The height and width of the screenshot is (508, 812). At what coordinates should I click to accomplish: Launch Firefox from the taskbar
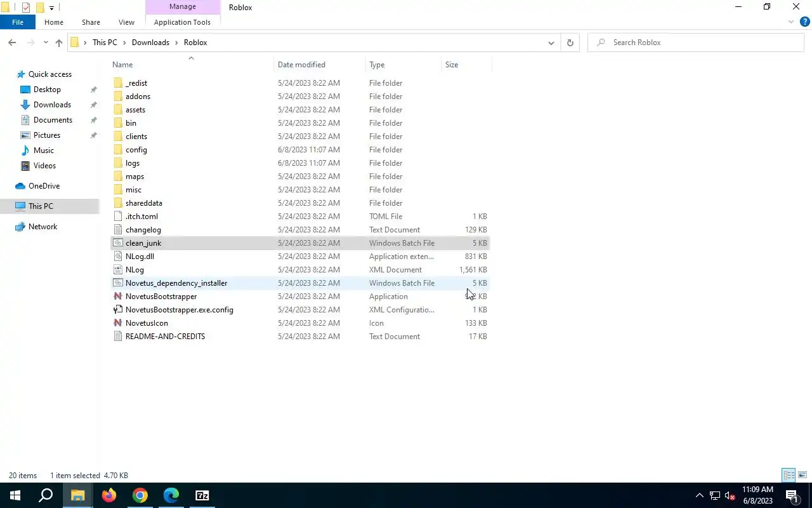click(109, 495)
